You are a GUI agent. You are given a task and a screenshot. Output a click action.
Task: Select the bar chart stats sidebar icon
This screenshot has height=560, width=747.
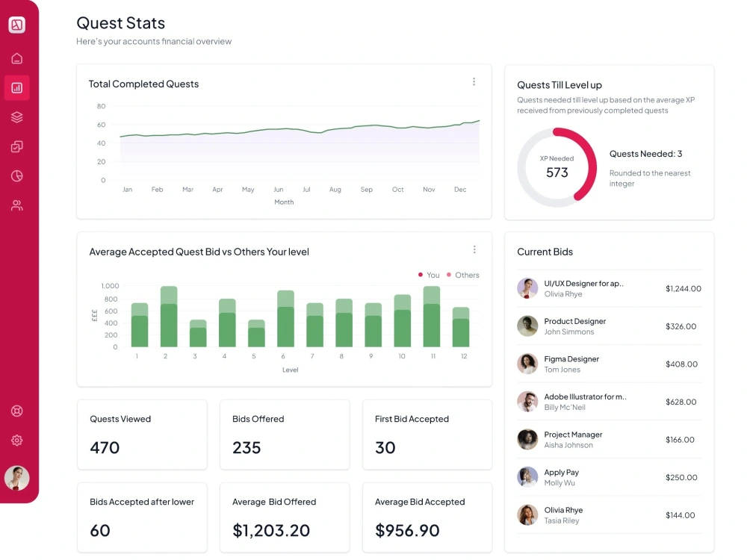tap(16, 87)
